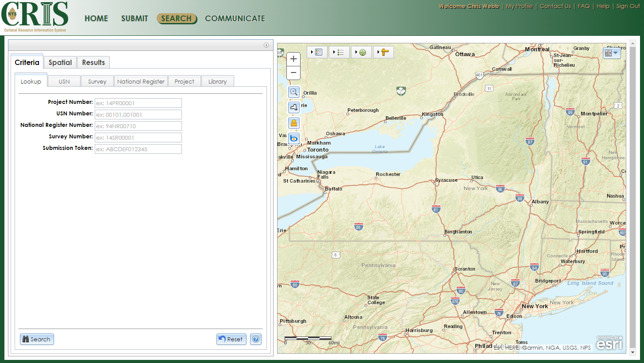Select the map zoom magnifier tool
This screenshot has width=644, height=363.
[293, 92]
